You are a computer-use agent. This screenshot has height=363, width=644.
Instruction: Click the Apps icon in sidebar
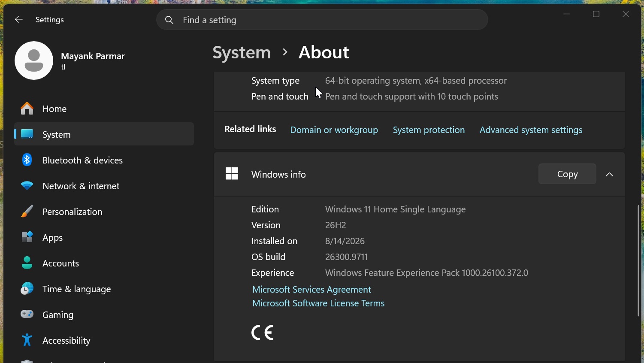(27, 237)
